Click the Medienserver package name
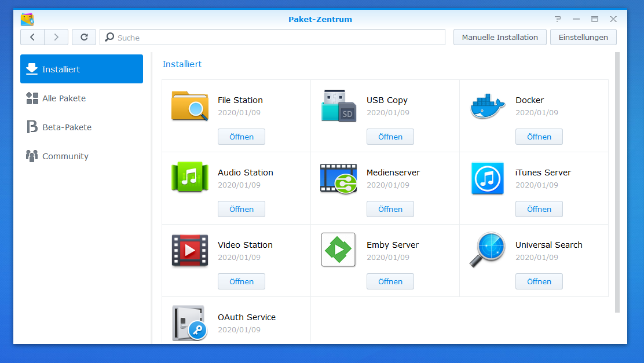644x363 pixels. 393,173
